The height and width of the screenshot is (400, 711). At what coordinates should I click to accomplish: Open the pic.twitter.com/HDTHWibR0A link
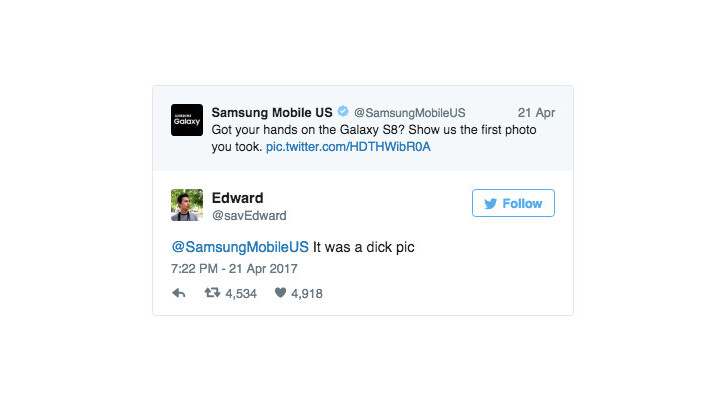pyautogui.click(x=348, y=147)
